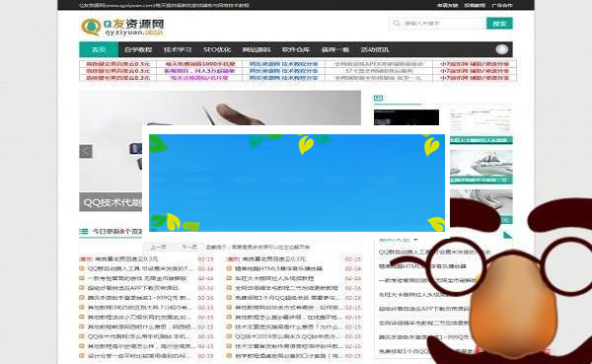Click icon before QQ技术2019 article row
The width and height of the screenshot is (592, 364).
click(229, 336)
